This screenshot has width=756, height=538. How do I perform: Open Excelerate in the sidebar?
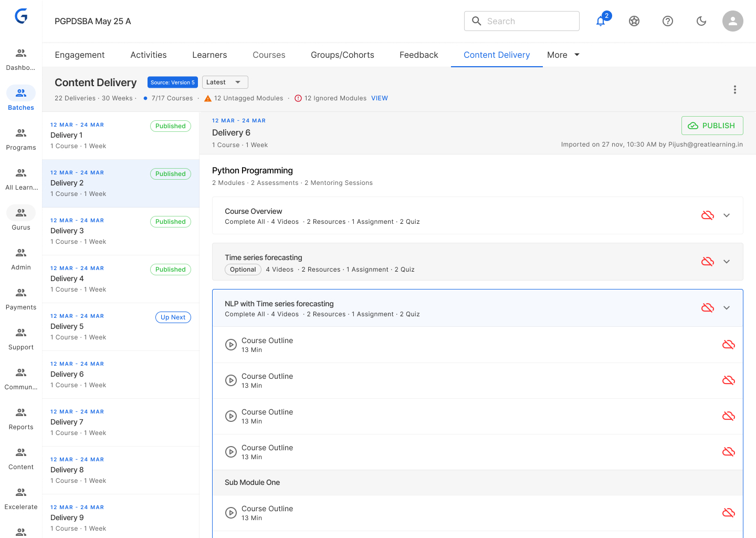click(21, 499)
